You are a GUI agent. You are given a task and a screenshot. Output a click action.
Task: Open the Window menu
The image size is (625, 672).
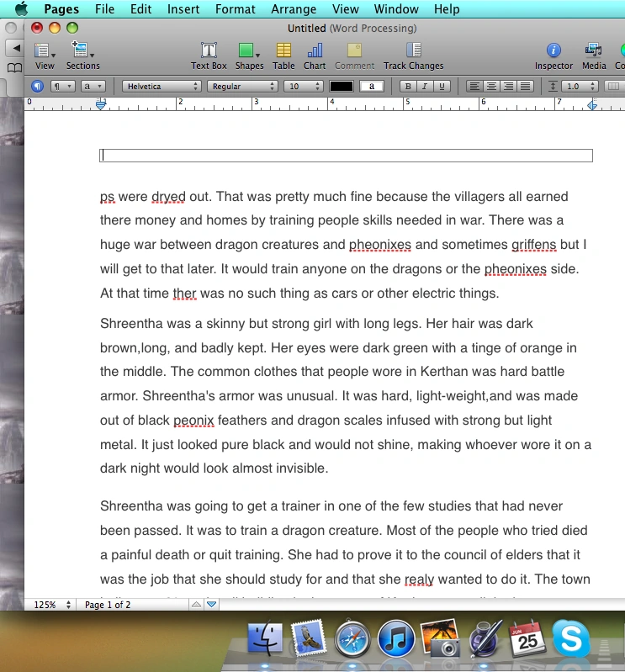point(396,9)
